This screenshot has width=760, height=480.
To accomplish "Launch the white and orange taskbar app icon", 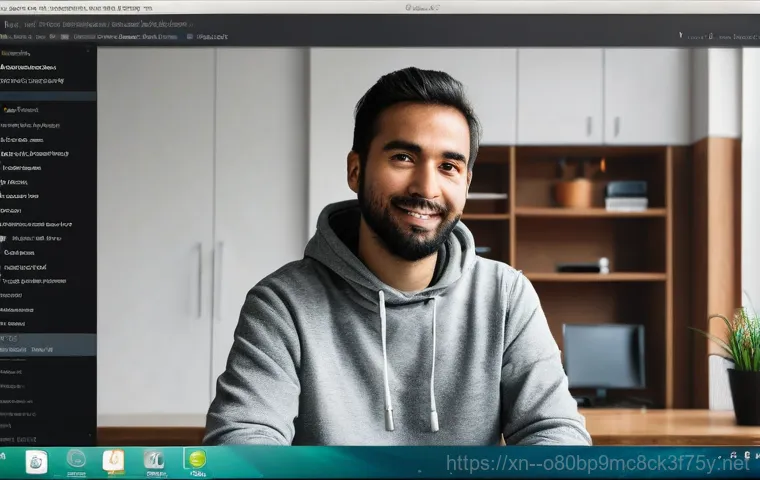I will pos(114,461).
